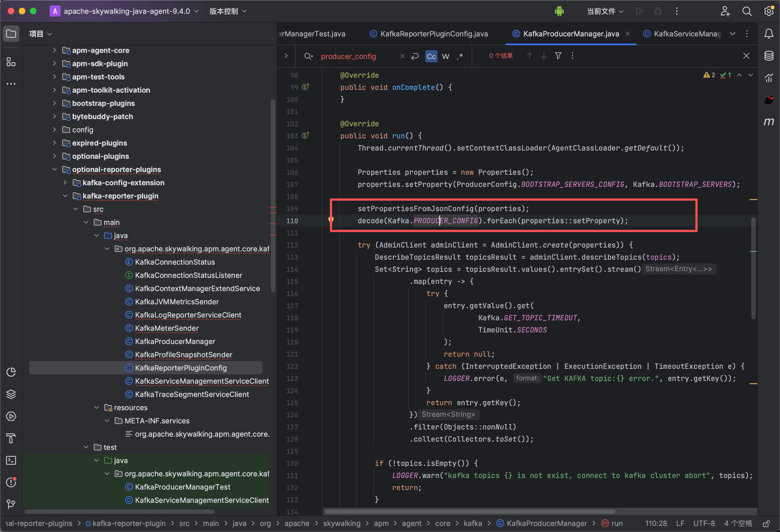Open the Git tool window icon
The image size is (780, 532).
(11, 504)
